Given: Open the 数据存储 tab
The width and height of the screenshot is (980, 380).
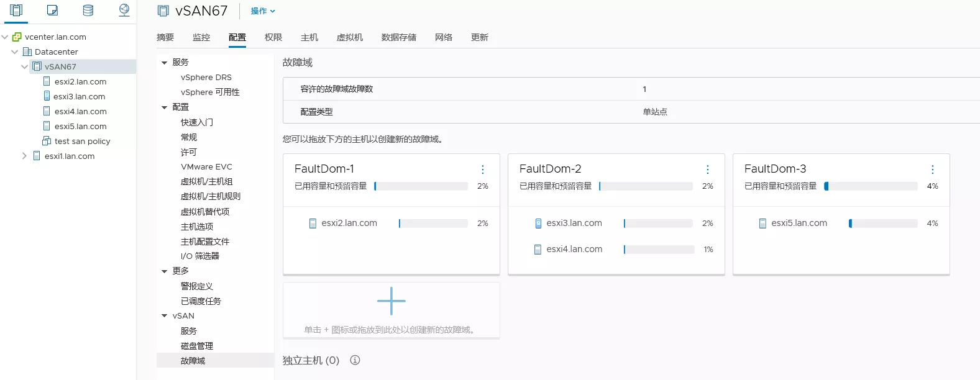Looking at the screenshot, I should (x=398, y=37).
